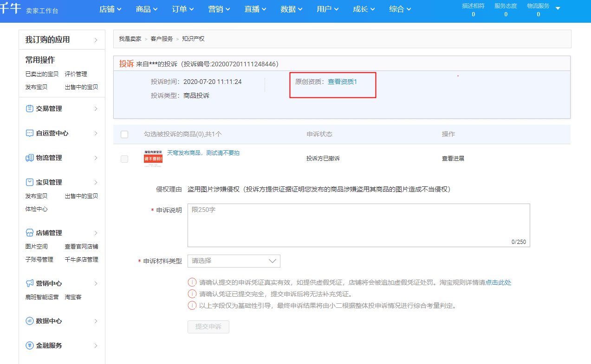Open the 申诉材料类型 请选择 dropdown
This screenshot has width=591, height=364.
(234, 261)
